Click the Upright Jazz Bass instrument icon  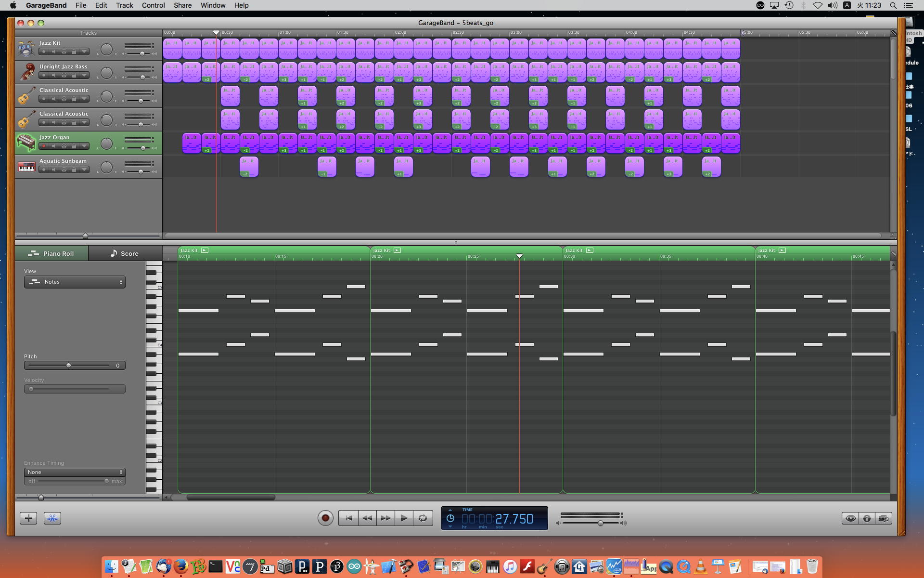tap(26, 72)
